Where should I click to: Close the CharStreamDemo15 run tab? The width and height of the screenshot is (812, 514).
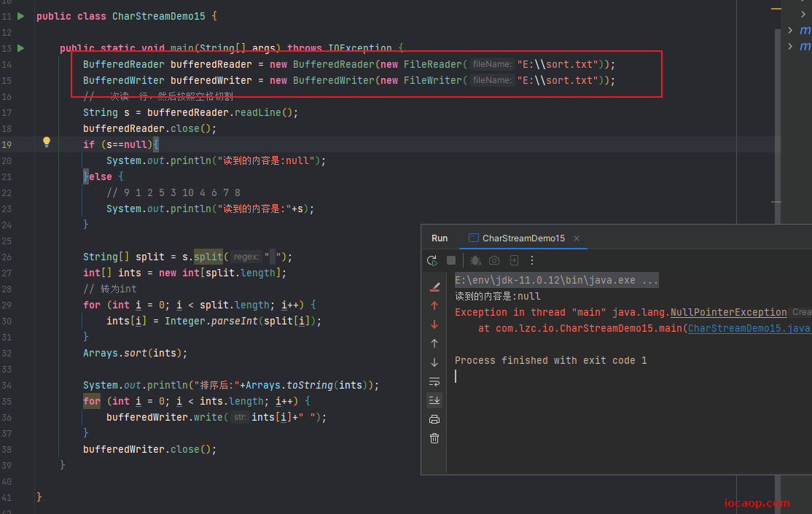tap(577, 238)
